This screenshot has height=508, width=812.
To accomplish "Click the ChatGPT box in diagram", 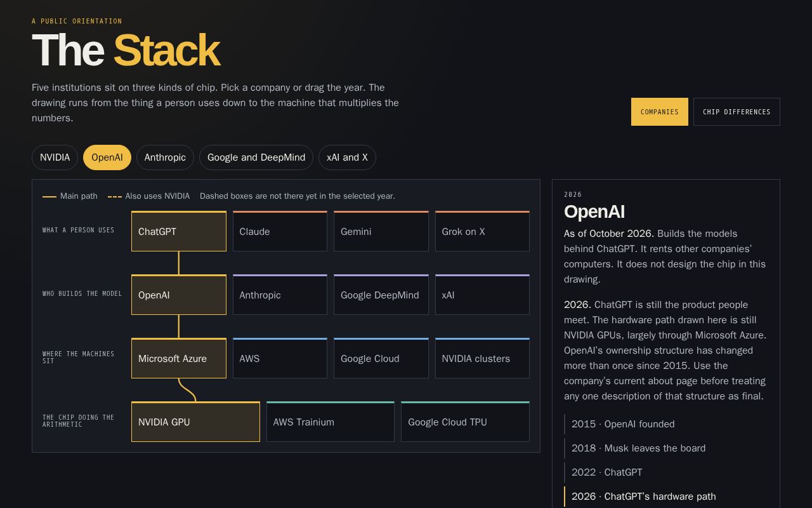I will pos(179,231).
